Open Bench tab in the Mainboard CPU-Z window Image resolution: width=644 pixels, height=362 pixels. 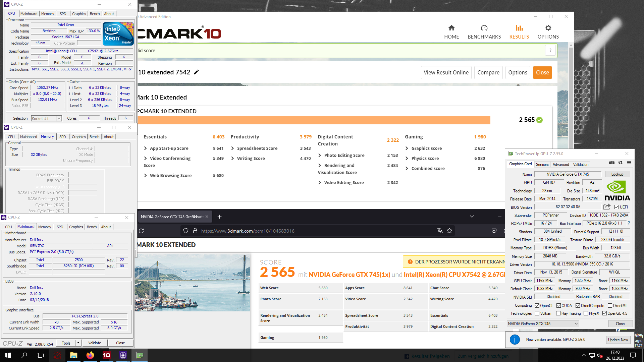92,227
